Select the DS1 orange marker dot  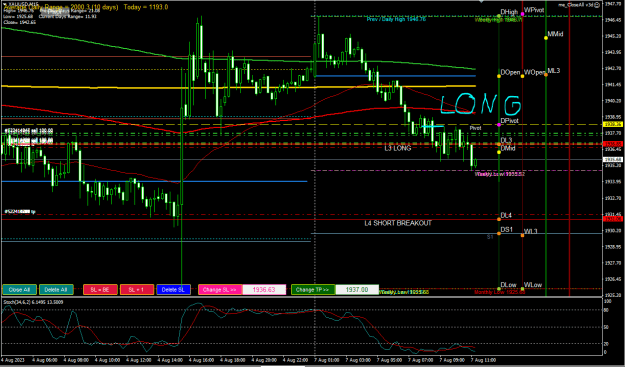499,234
